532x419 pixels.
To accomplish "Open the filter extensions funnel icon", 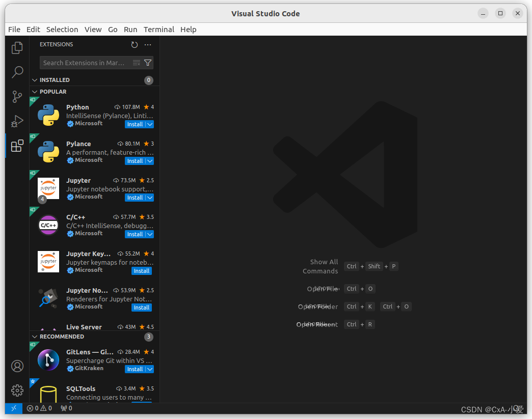I will (148, 63).
